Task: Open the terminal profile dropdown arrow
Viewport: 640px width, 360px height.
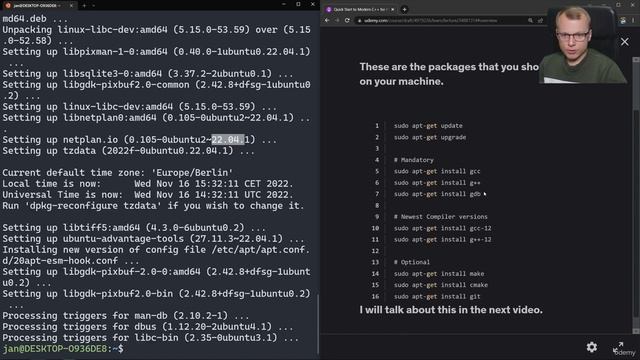Action: tap(94, 5)
